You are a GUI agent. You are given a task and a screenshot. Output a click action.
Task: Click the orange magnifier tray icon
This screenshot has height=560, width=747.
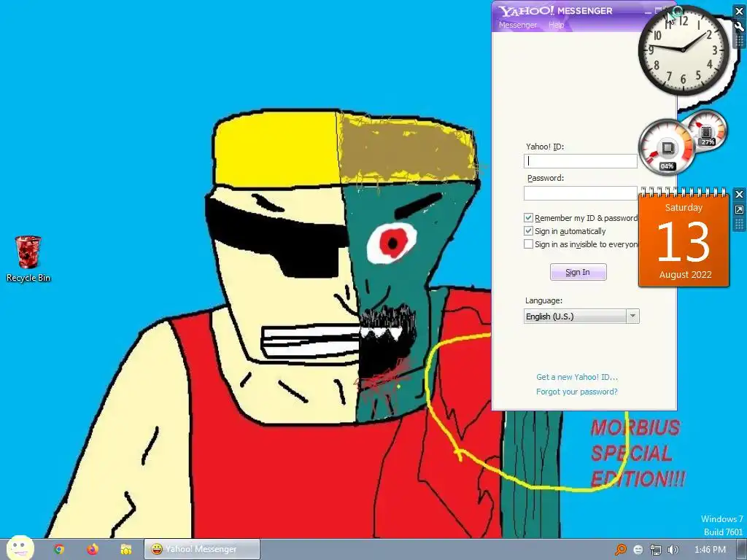tap(620, 550)
